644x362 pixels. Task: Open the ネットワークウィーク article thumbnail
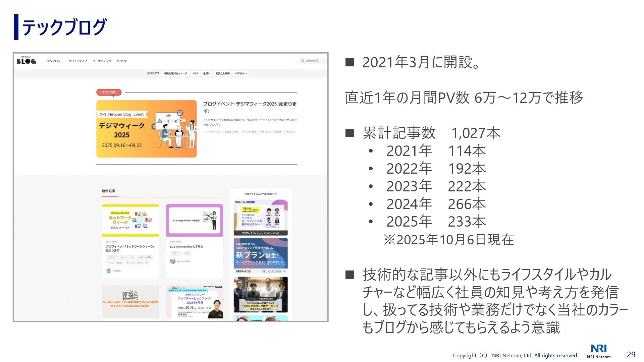coord(130,220)
